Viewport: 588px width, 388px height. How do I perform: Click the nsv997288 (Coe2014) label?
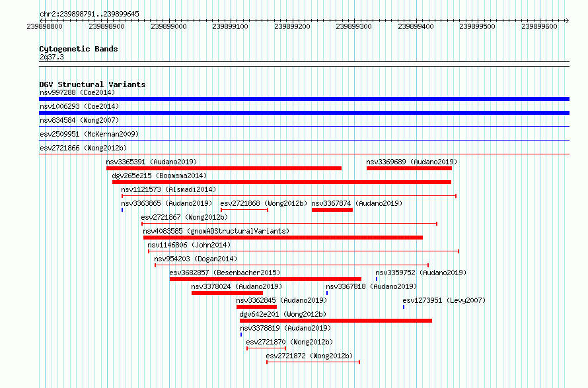click(x=77, y=92)
